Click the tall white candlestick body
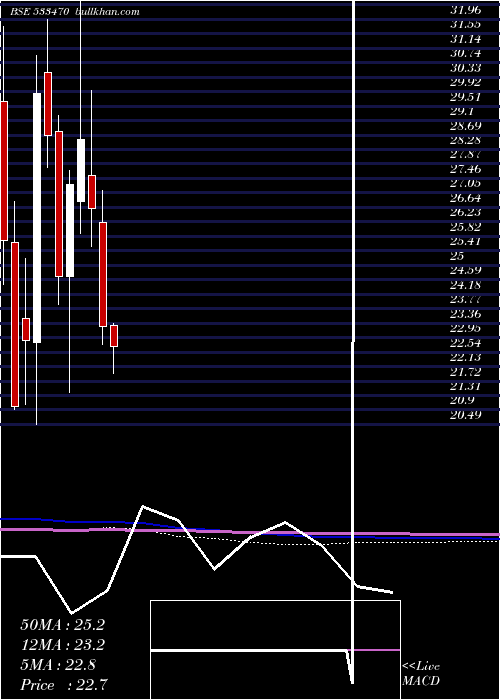The width and height of the screenshot is (500, 700). (x=37, y=218)
